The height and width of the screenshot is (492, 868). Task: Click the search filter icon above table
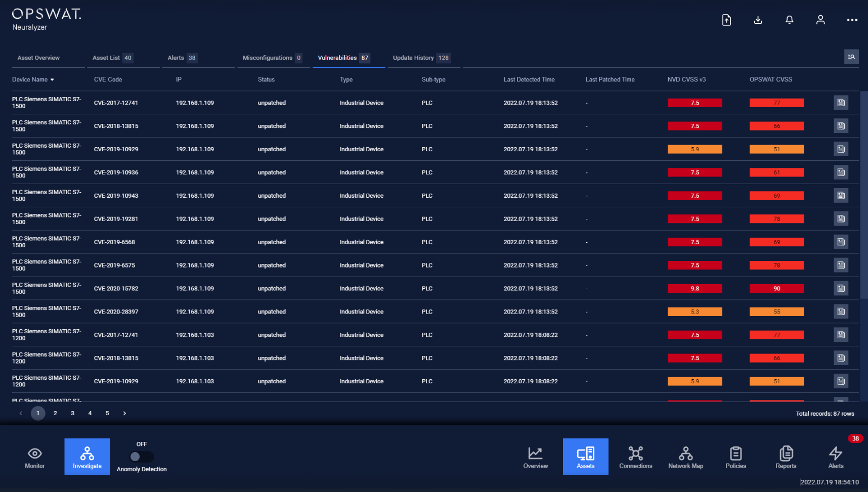click(x=851, y=57)
